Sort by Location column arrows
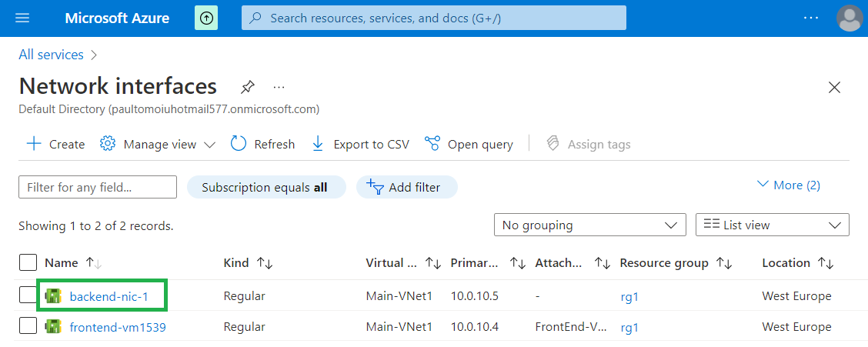 tap(826, 263)
